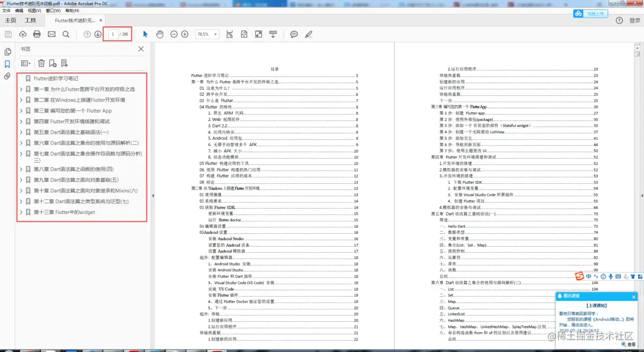Click the cloud upload icon

point(23,34)
